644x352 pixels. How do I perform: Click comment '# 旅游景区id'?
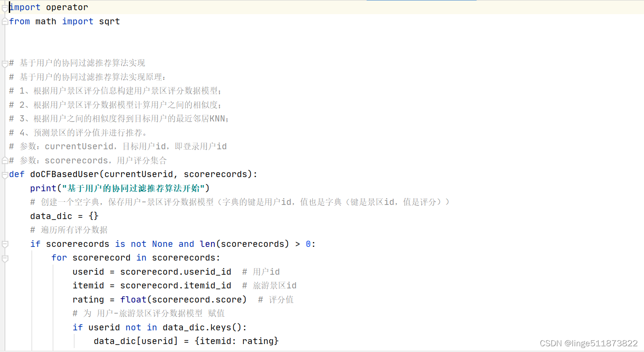pyautogui.click(x=269, y=286)
